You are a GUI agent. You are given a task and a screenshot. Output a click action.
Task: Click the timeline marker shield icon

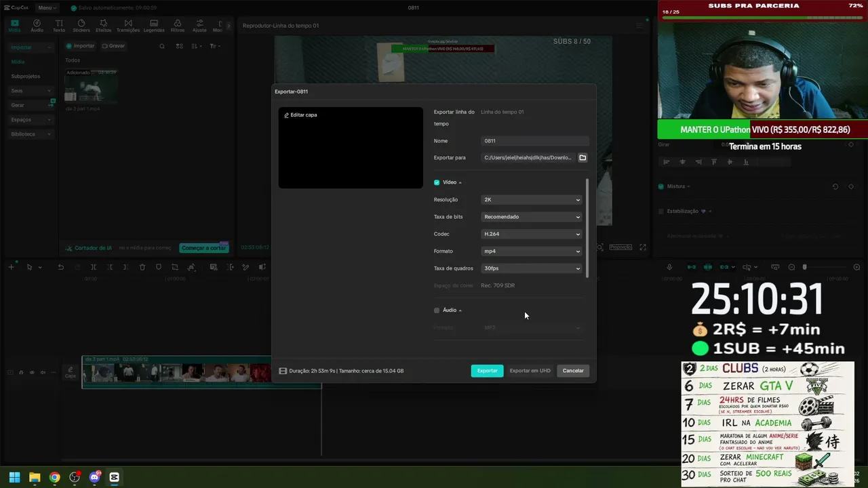[x=159, y=267]
